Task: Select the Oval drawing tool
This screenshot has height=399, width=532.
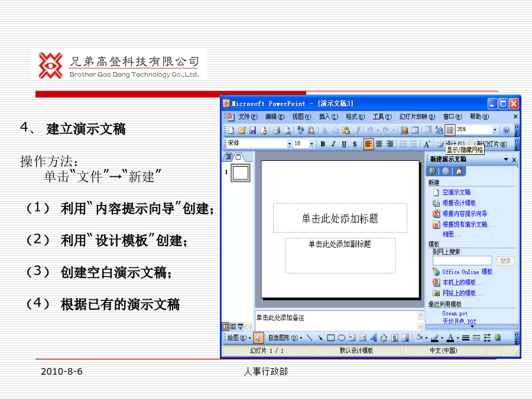Action: click(342, 338)
